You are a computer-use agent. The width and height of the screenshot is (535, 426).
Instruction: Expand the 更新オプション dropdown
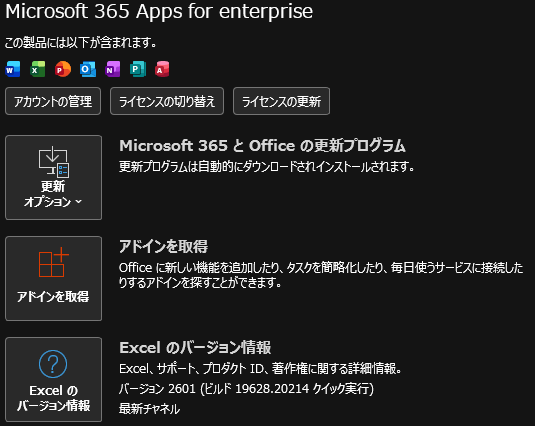[x=54, y=177]
